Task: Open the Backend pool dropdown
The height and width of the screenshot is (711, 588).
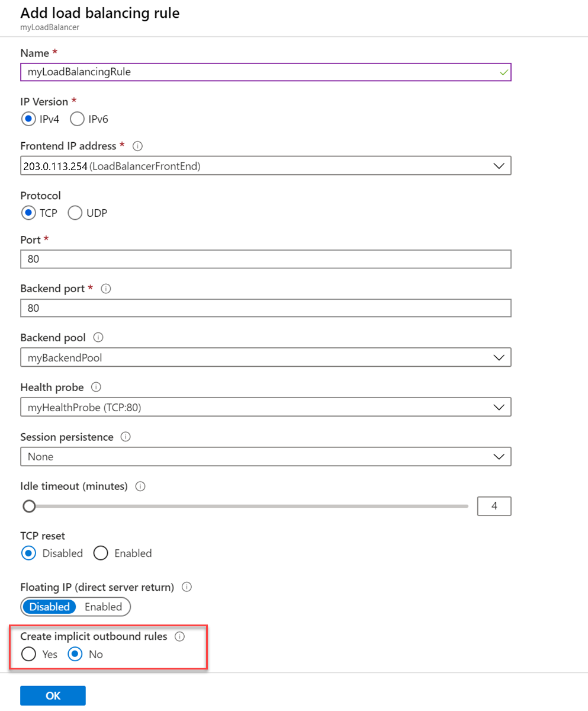Action: point(500,357)
